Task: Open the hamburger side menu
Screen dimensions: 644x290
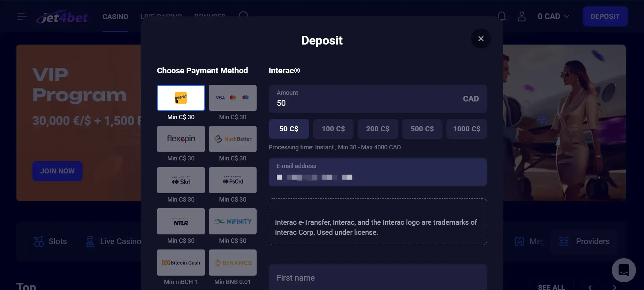Action: click(x=22, y=16)
